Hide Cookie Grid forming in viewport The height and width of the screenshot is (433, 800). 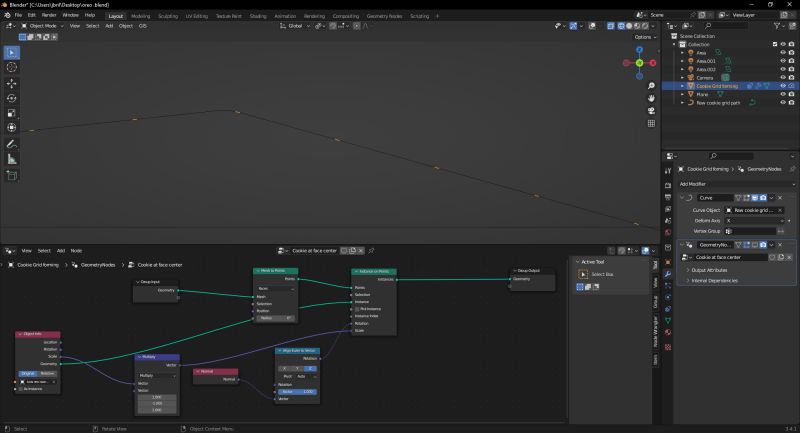tap(783, 86)
